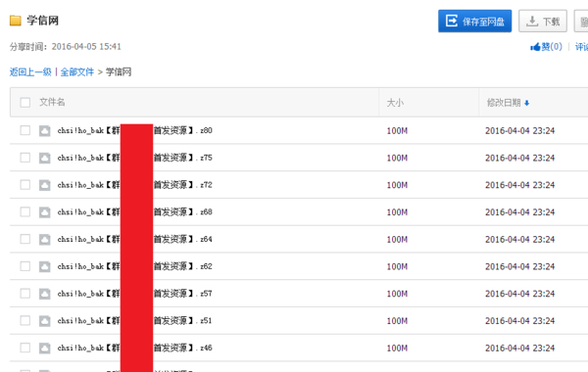
Task: Click the modified date of the .z75 row
Action: click(519, 158)
